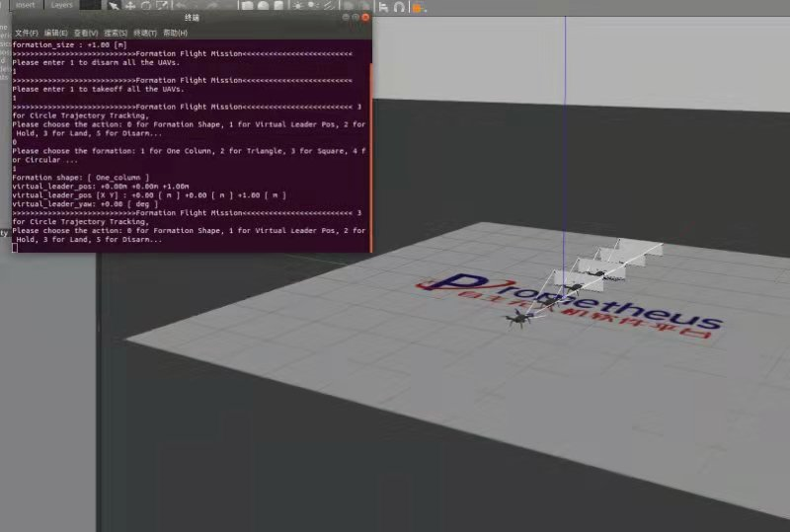790x532 pixels.
Task: Close the terminal window
Action: tap(365, 17)
